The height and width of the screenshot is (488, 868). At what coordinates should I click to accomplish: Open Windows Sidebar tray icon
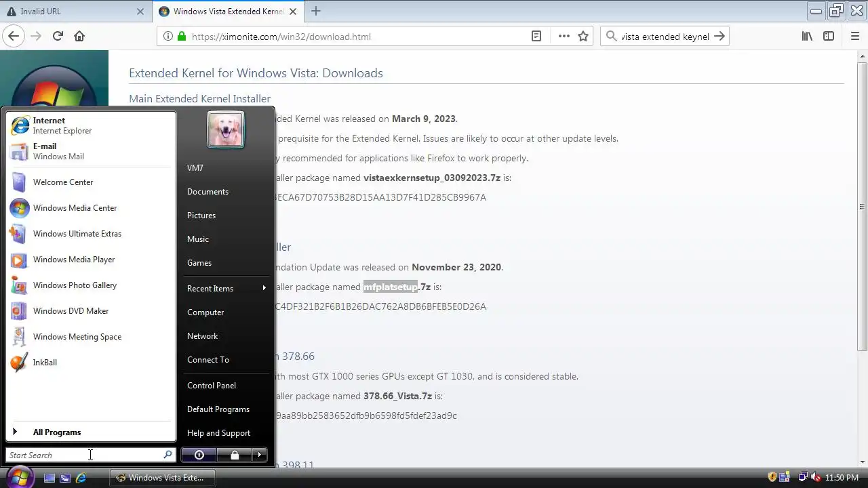[x=785, y=478]
